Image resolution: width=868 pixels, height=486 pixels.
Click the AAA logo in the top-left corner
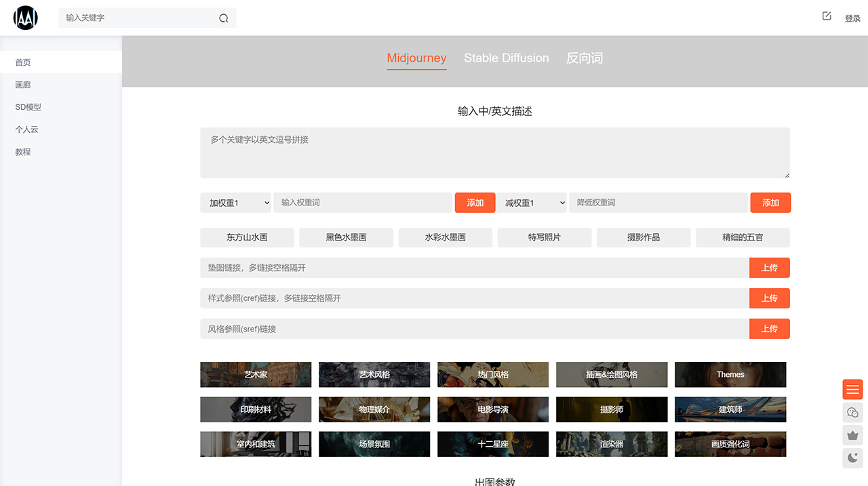tap(25, 17)
